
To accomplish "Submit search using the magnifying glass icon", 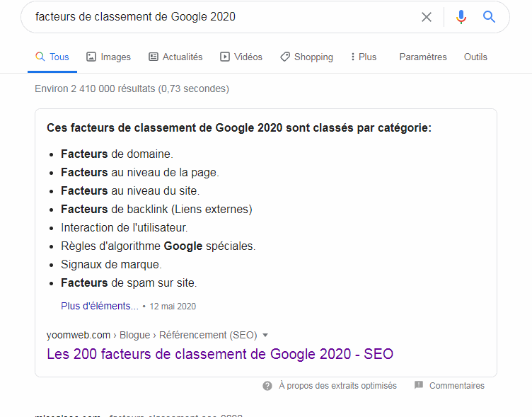I will 489,17.
